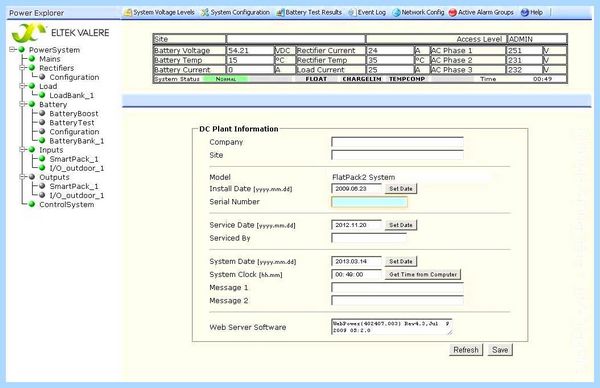This screenshot has width=600, height=388.
Task: Click Set Date next to Install Date
Action: 401,189
